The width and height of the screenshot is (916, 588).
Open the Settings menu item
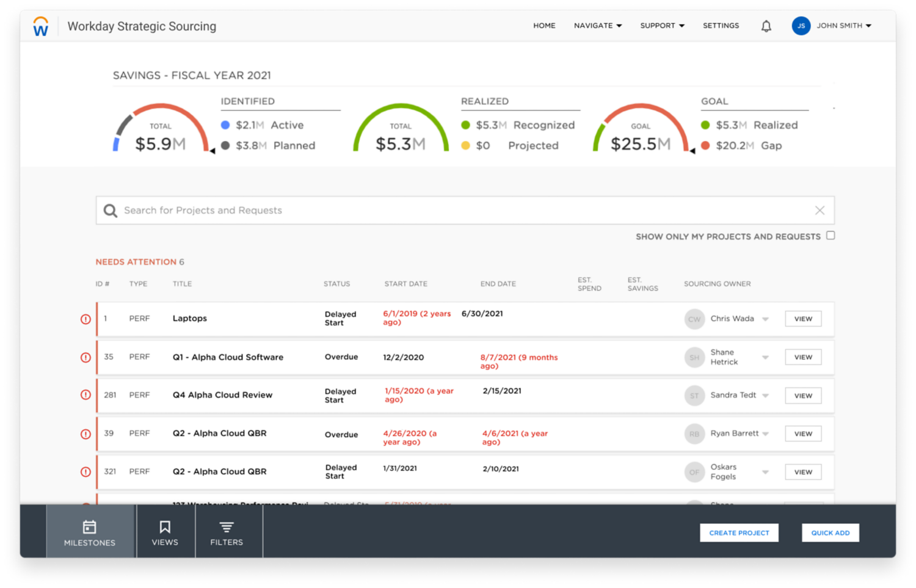tap(721, 26)
